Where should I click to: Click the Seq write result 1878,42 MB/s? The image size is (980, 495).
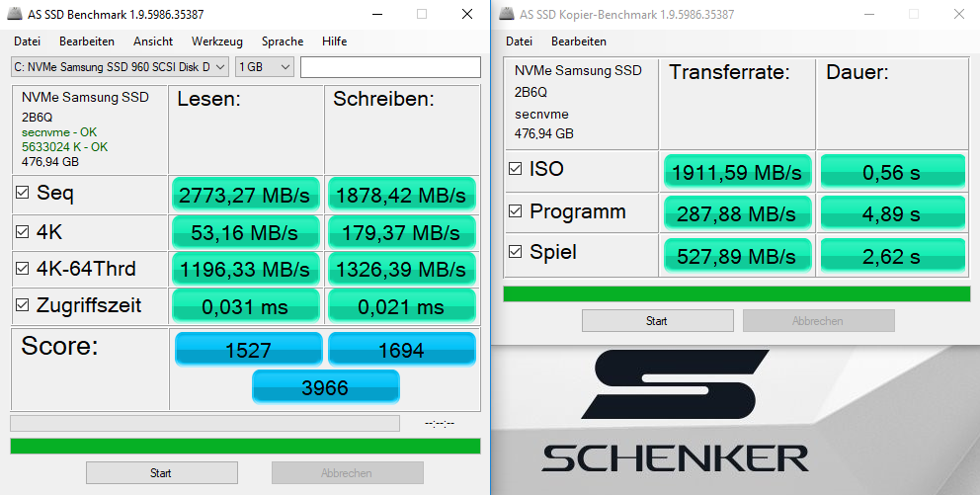click(402, 195)
